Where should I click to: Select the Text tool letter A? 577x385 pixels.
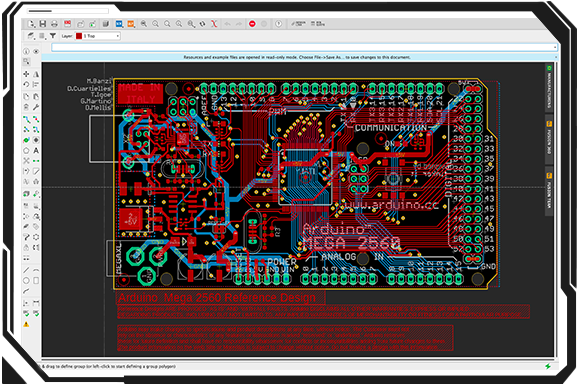tap(36, 151)
